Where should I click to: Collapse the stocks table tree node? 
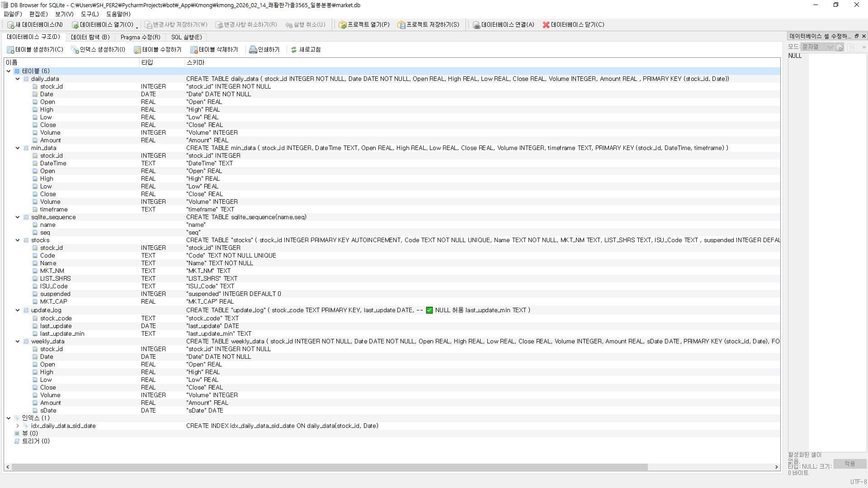coord(18,240)
